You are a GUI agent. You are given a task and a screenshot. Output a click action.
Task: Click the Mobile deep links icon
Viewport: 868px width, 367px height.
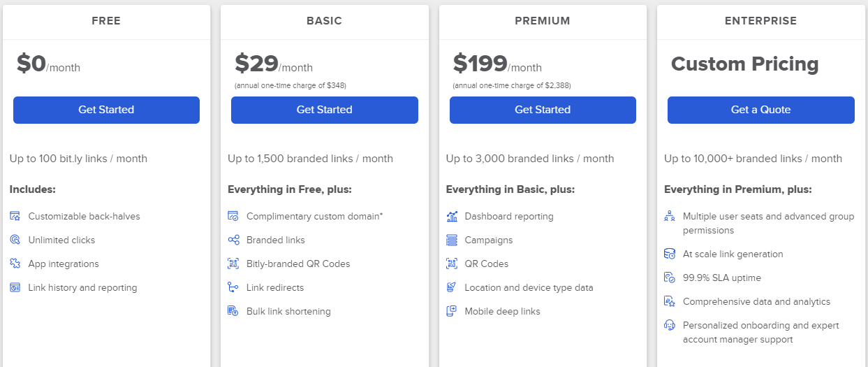point(452,311)
